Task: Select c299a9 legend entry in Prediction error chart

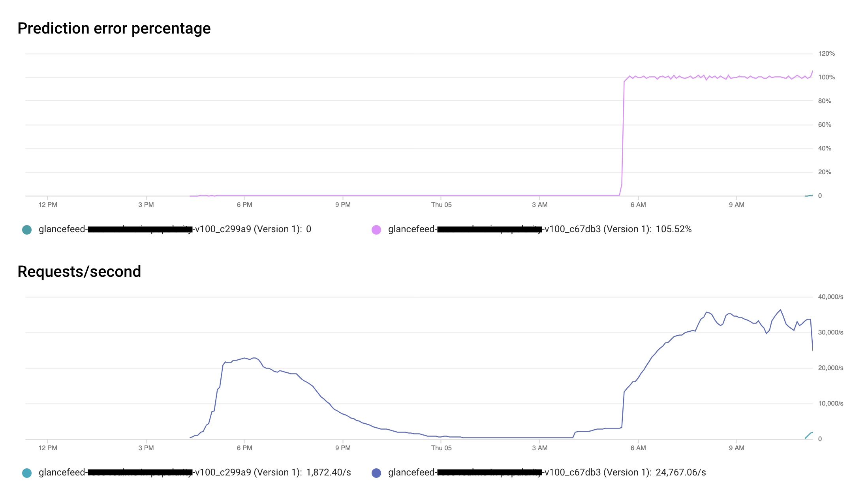Action: pos(167,229)
